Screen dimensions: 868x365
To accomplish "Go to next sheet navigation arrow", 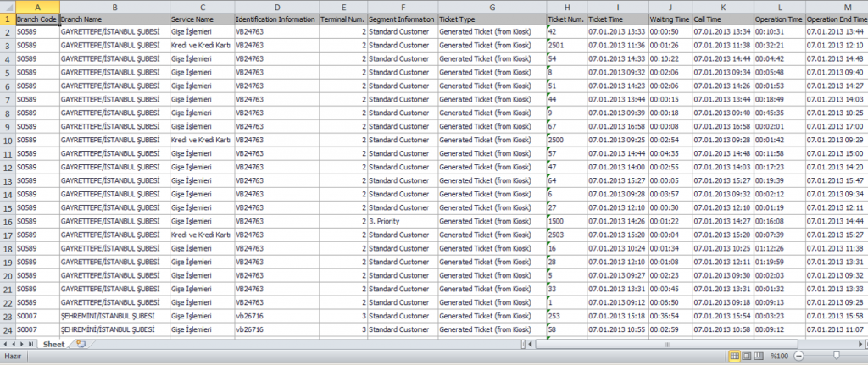I will click(21, 344).
